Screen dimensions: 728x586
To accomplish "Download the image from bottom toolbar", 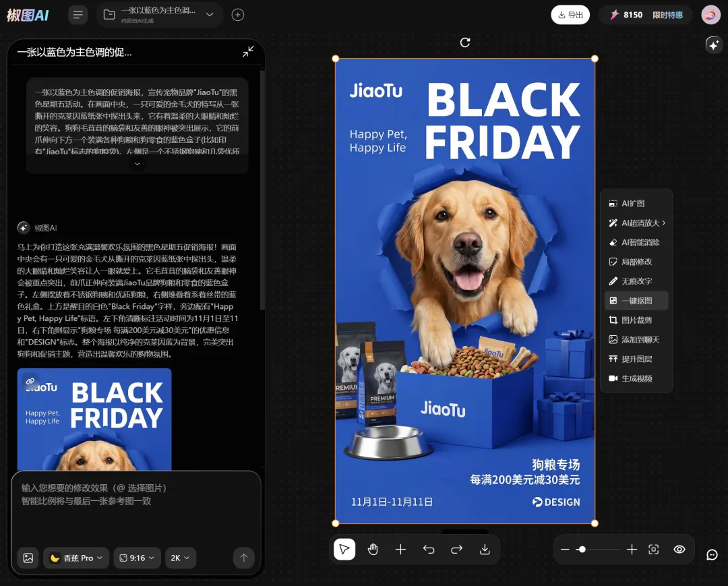I will 485,550.
